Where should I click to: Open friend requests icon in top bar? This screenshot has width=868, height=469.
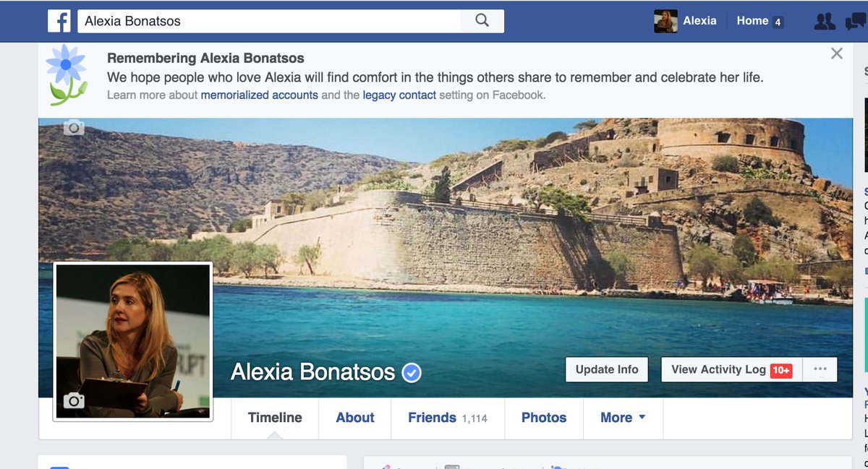coord(825,22)
